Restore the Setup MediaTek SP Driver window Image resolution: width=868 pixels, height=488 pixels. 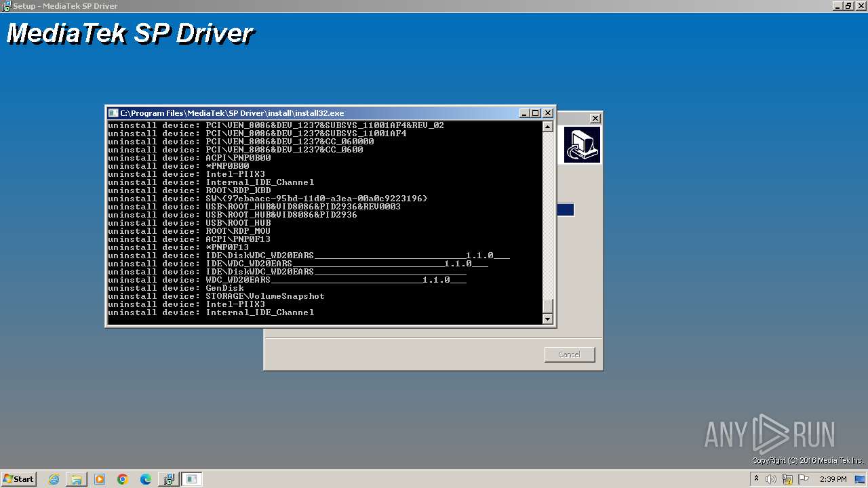[x=849, y=5]
